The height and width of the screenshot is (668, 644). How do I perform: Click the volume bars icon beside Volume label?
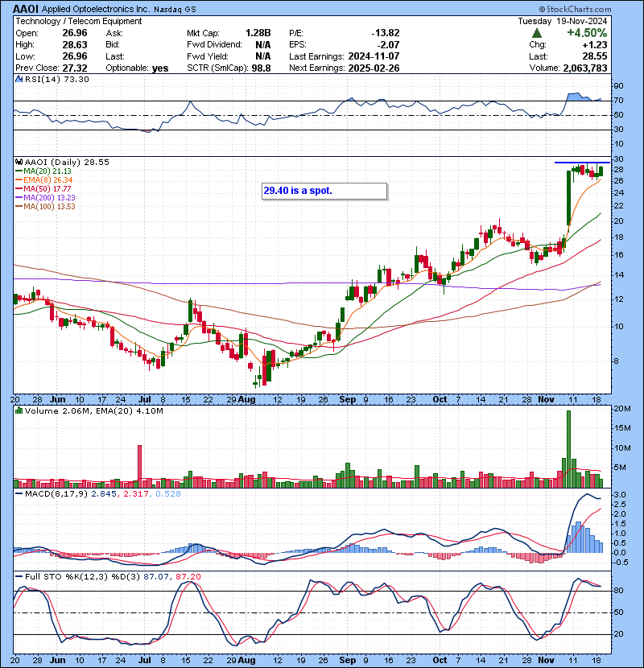(x=19, y=410)
